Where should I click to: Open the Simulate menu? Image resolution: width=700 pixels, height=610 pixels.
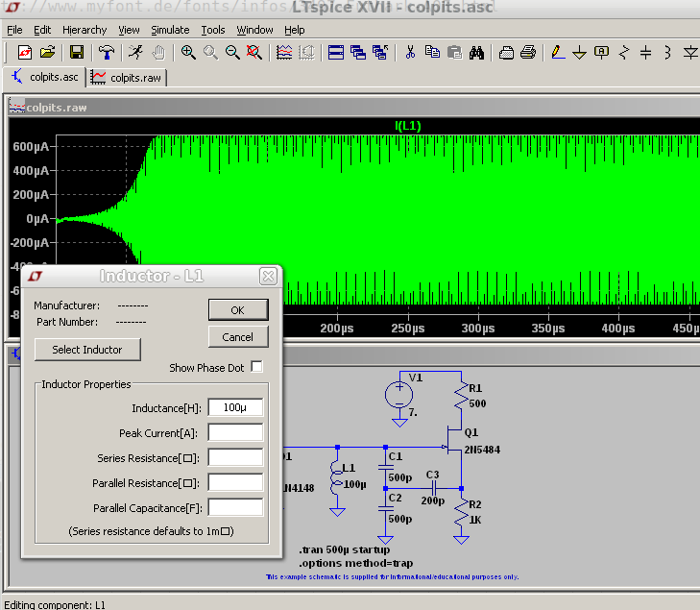click(x=170, y=30)
